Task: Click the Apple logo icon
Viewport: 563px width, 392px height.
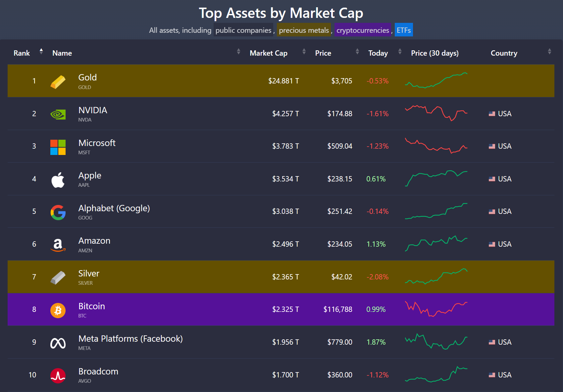Action: (x=58, y=180)
